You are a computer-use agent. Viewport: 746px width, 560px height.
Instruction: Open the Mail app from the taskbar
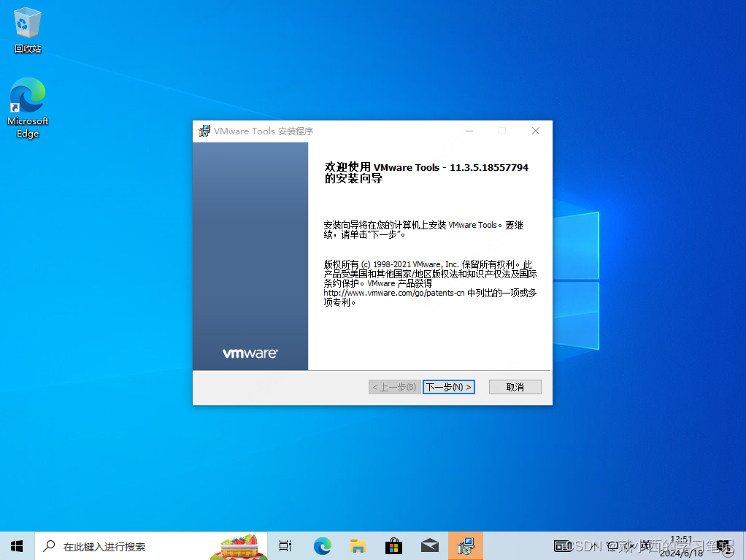click(x=430, y=546)
